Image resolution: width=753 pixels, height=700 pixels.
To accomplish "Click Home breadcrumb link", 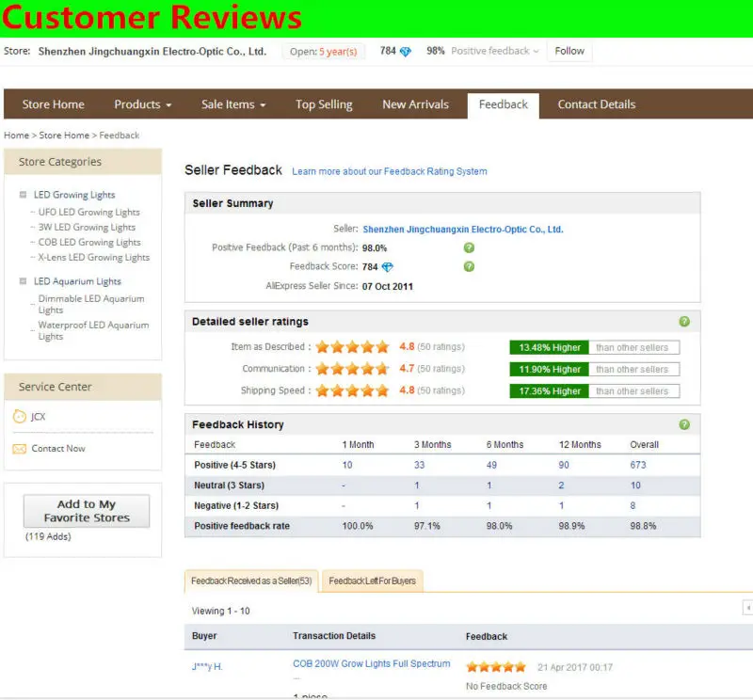I will coord(16,135).
